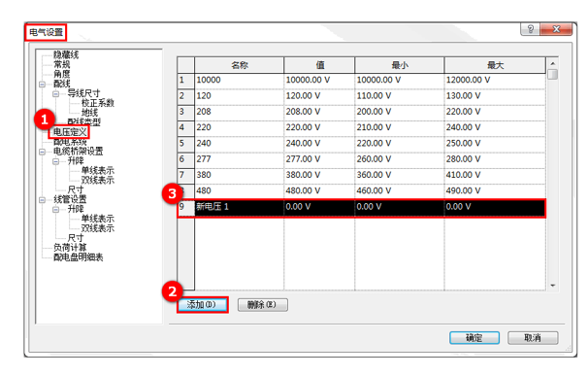Screen dimensions: 588x376
Task: Click the 名称 column header
Action: pyautogui.click(x=240, y=65)
